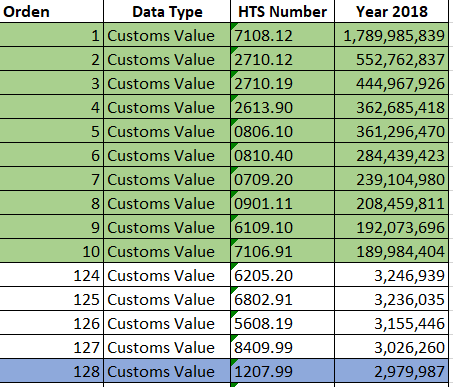Select Orden cell with value 1
453x387 pixels.
(x=51, y=35)
